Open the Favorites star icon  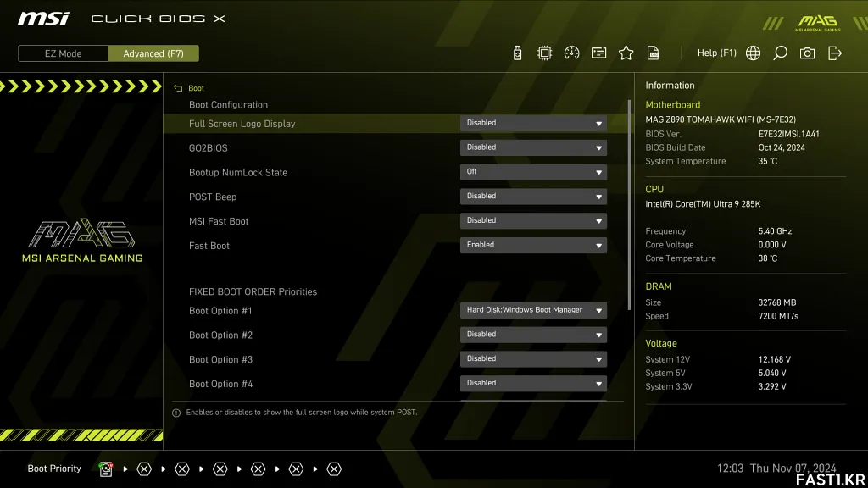pyautogui.click(x=626, y=53)
